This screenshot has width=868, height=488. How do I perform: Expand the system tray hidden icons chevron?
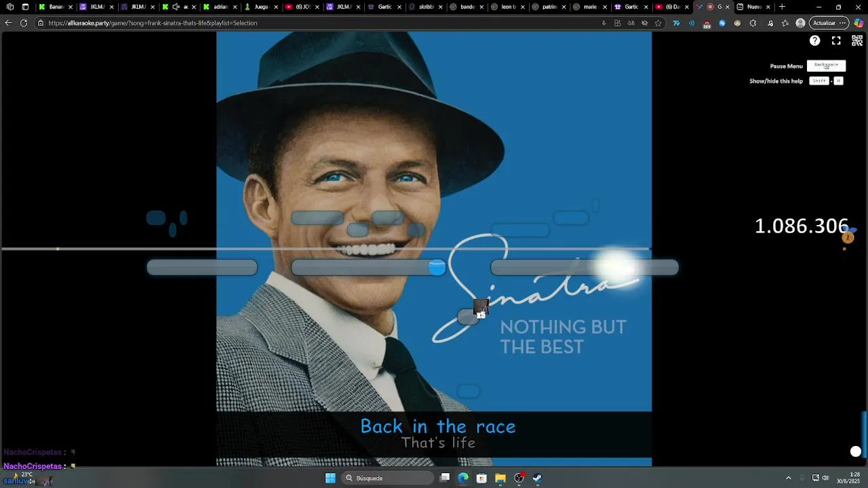788,478
